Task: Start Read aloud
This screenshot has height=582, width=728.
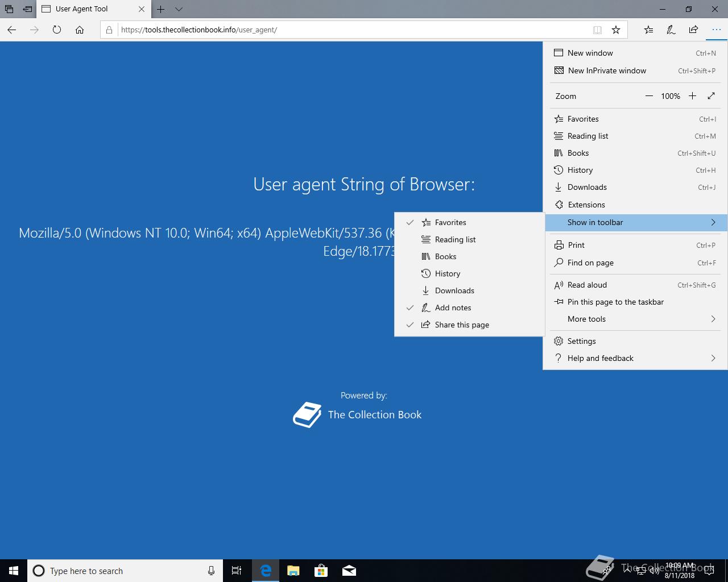Action: tap(635, 285)
